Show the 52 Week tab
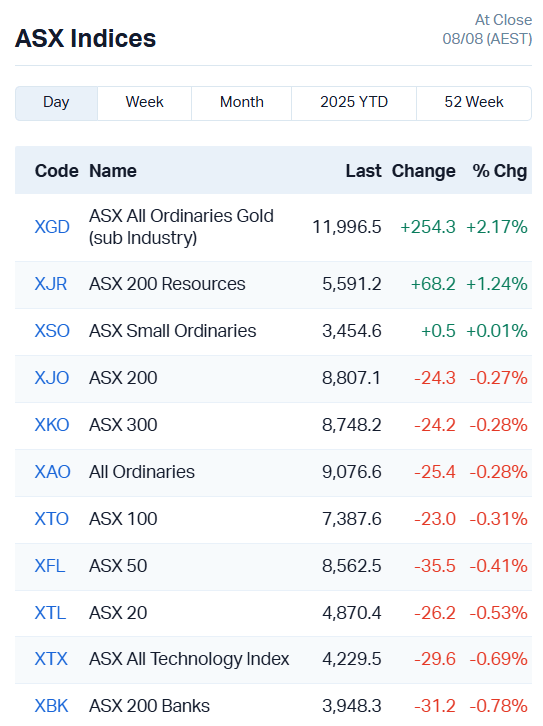This screenshot has height=726, width=543. 474,103
